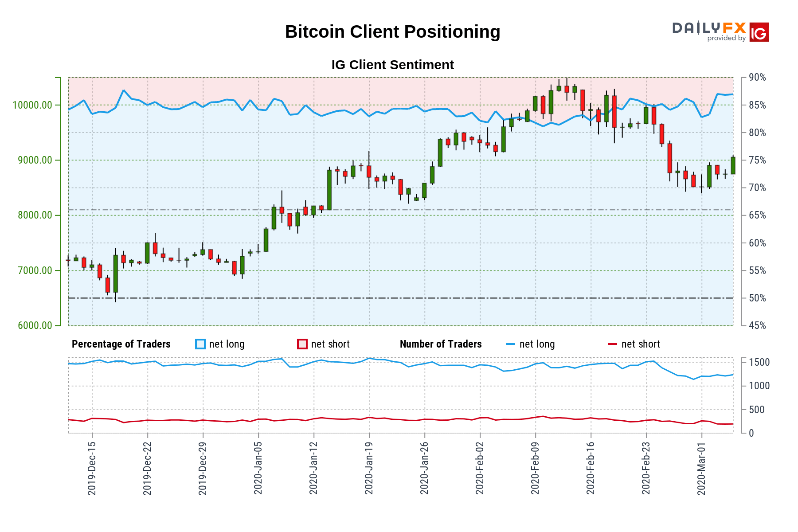
Task: Click the 75% right axis label
Action: coord(757,160)
